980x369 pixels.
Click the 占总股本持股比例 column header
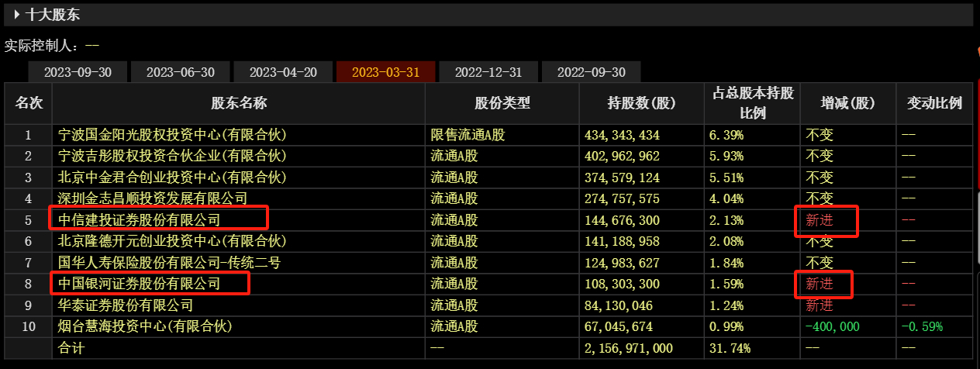(x=752, y=103)
